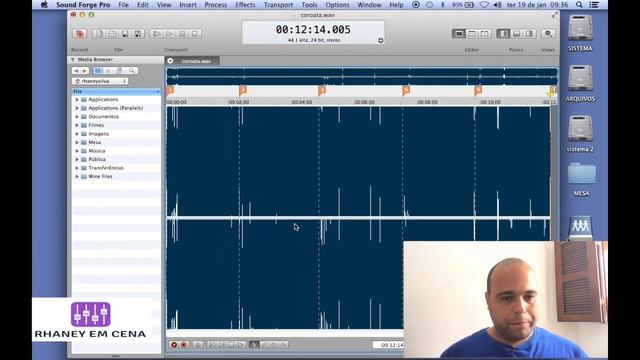Expand the Applications folder
The width and height of the screenshot is (640, 360).
[x=77, y=100]
